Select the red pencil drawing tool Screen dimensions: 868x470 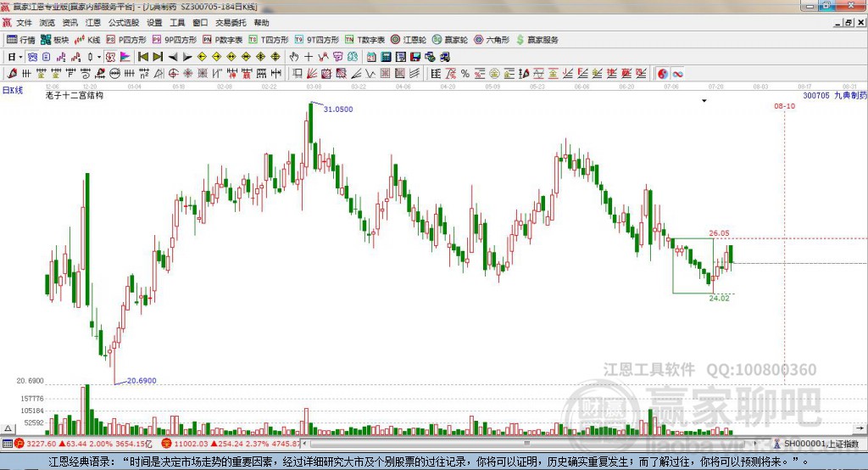click(12, 73)
